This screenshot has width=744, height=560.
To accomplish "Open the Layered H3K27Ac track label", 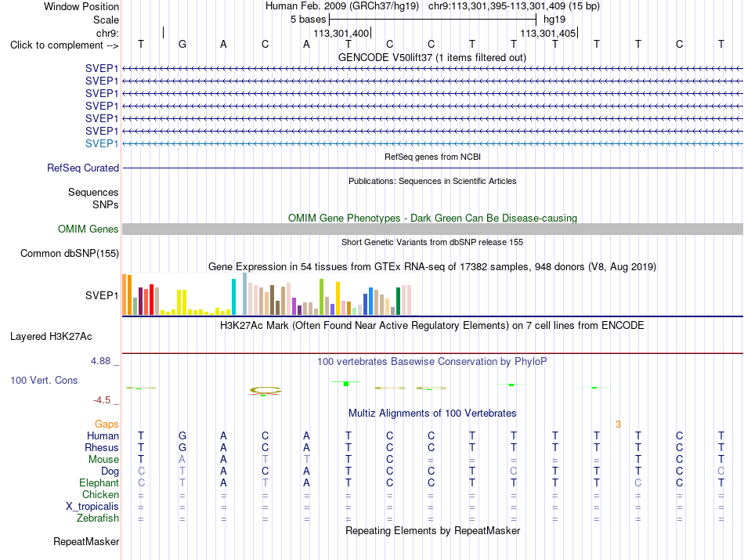I will pos(51,337).
